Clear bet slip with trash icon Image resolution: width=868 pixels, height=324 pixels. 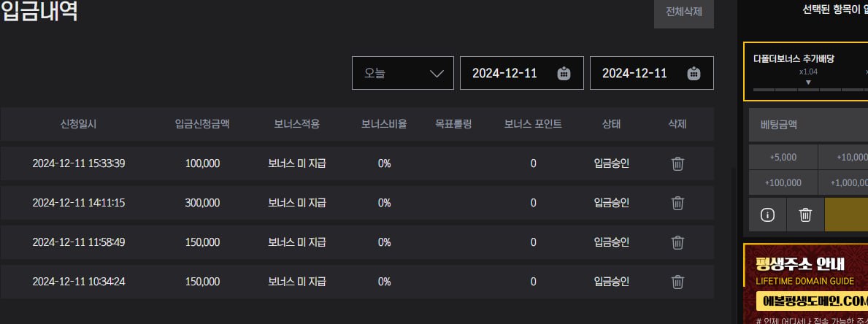coord(805,215)
